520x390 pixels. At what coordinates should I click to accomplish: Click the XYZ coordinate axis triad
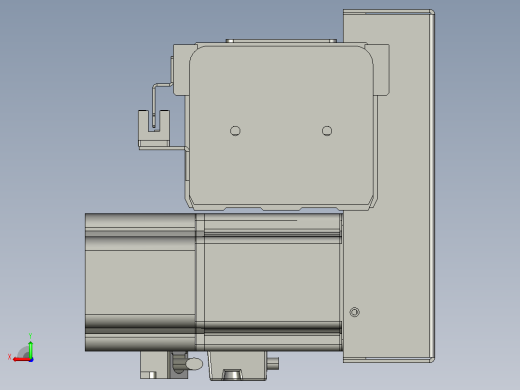(22, 348)
